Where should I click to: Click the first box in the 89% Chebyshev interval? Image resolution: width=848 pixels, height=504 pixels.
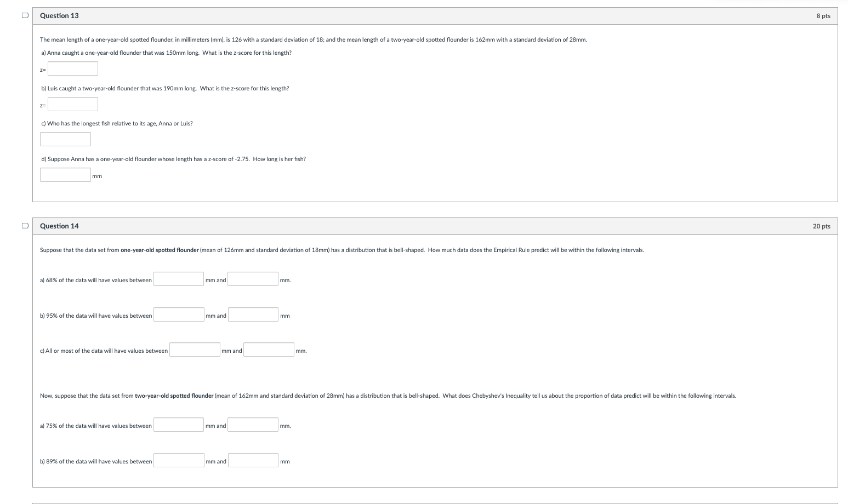click(x=178, y=459)
